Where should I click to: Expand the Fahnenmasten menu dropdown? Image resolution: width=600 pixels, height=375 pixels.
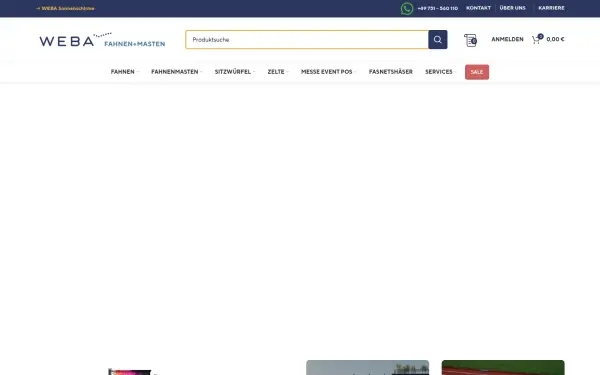176,72
